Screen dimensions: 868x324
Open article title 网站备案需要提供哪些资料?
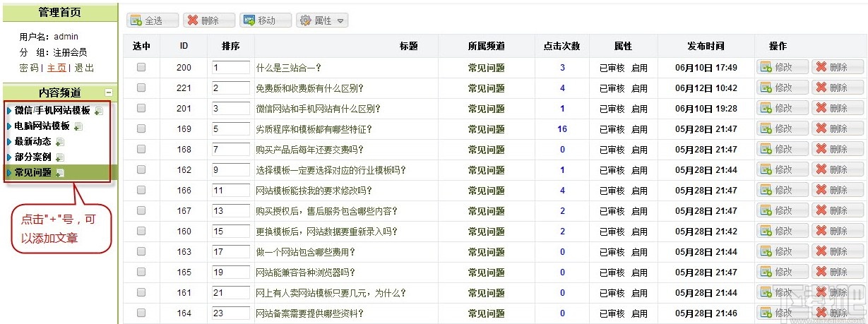[309, 313]
